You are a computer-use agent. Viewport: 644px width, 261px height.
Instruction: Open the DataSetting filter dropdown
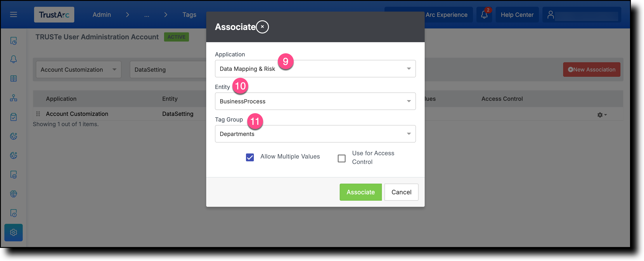coord(168,70)
